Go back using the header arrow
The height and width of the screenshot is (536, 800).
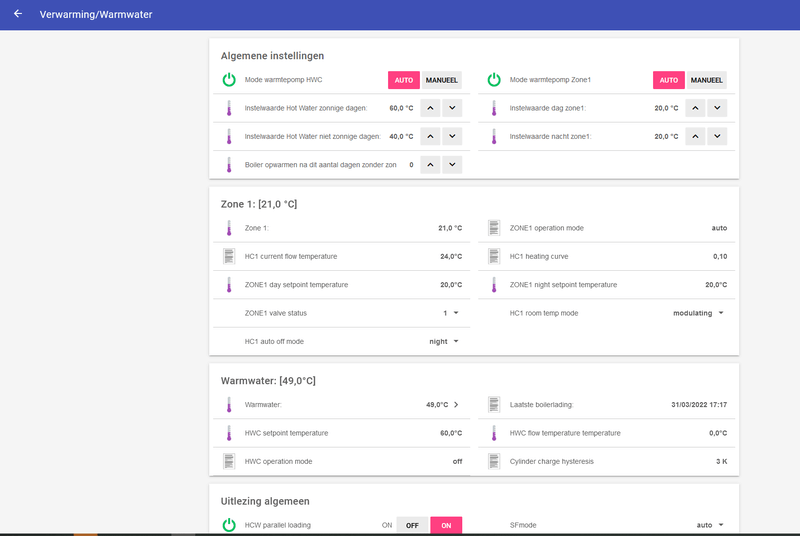pos(18,14)
